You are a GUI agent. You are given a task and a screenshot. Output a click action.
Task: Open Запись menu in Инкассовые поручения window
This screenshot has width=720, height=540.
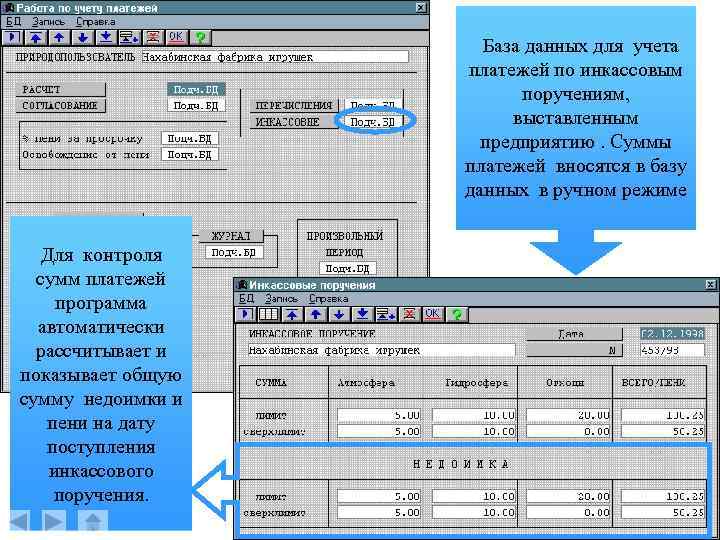point(281,298)
